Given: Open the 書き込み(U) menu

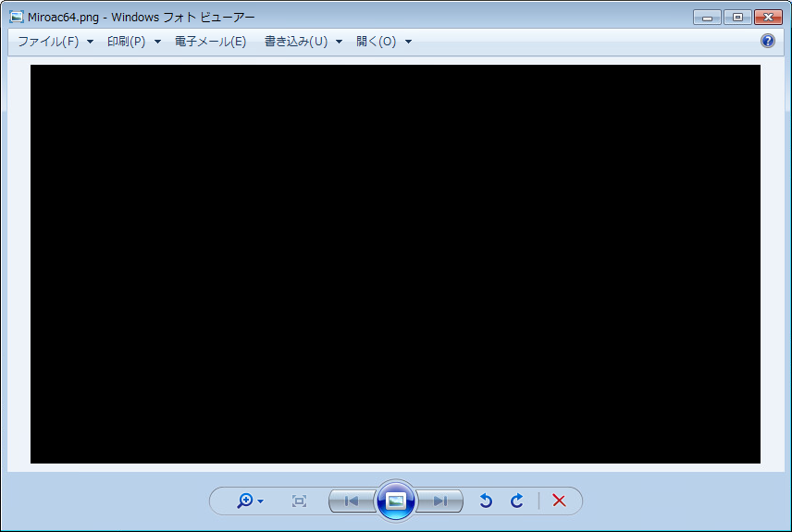Looking at the screenshot, I should coord(296,42).
